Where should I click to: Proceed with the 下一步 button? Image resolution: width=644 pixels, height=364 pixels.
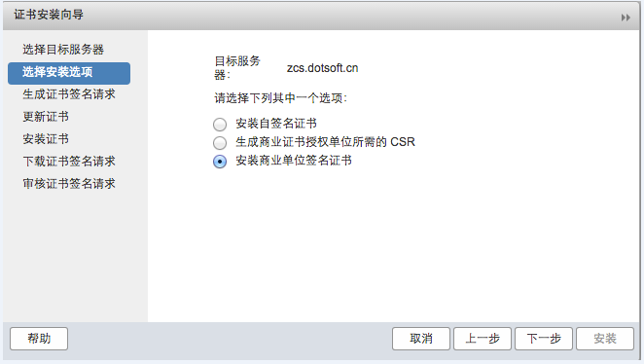tap(544, 339)
